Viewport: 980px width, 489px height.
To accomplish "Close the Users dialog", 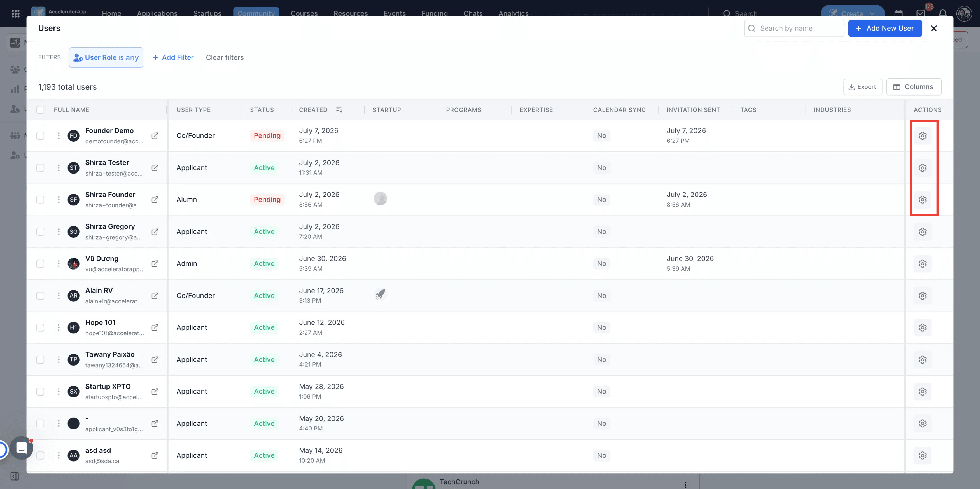I will [x=934, y=28].
